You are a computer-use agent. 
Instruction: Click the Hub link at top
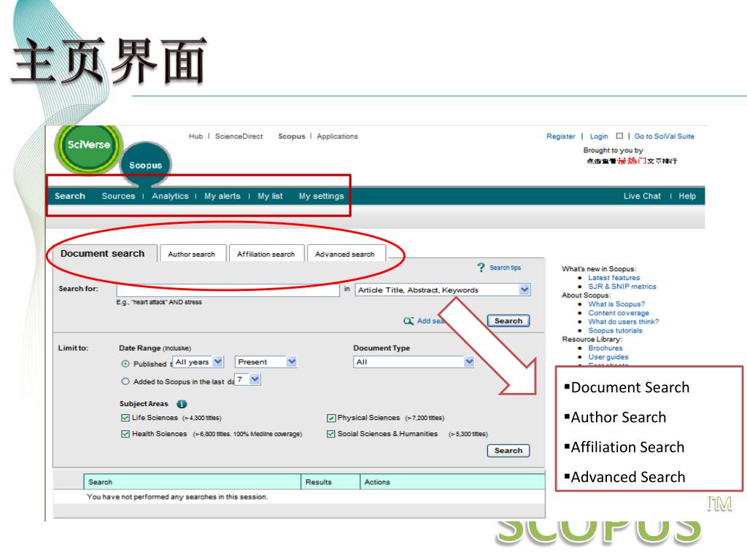click(x=196, y=136)
